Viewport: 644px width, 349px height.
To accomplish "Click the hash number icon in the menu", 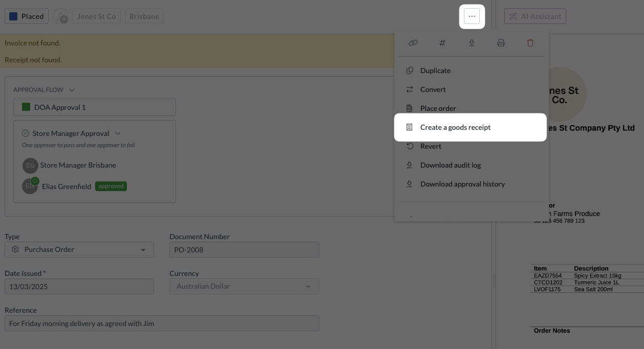I will [x=442, y=43].
